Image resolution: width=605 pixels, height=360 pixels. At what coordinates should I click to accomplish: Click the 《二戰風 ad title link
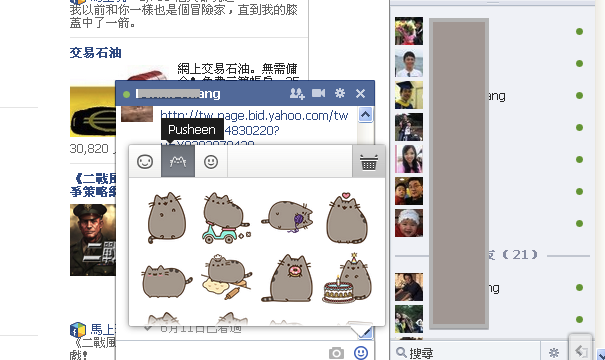[93, 185]
